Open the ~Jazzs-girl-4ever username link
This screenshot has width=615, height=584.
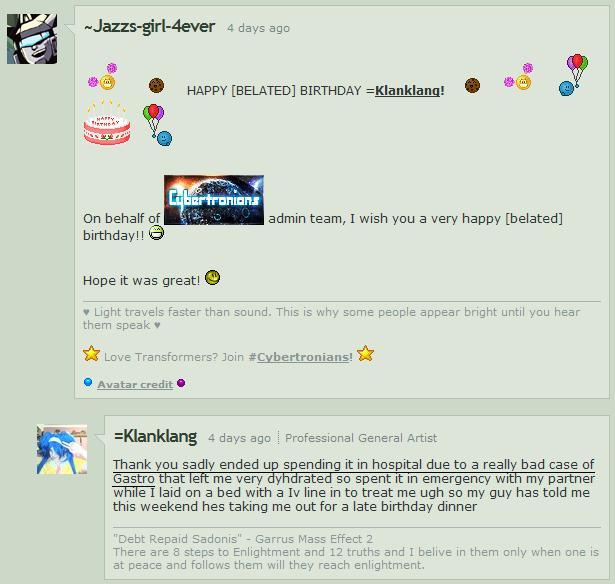click(149, 27)
